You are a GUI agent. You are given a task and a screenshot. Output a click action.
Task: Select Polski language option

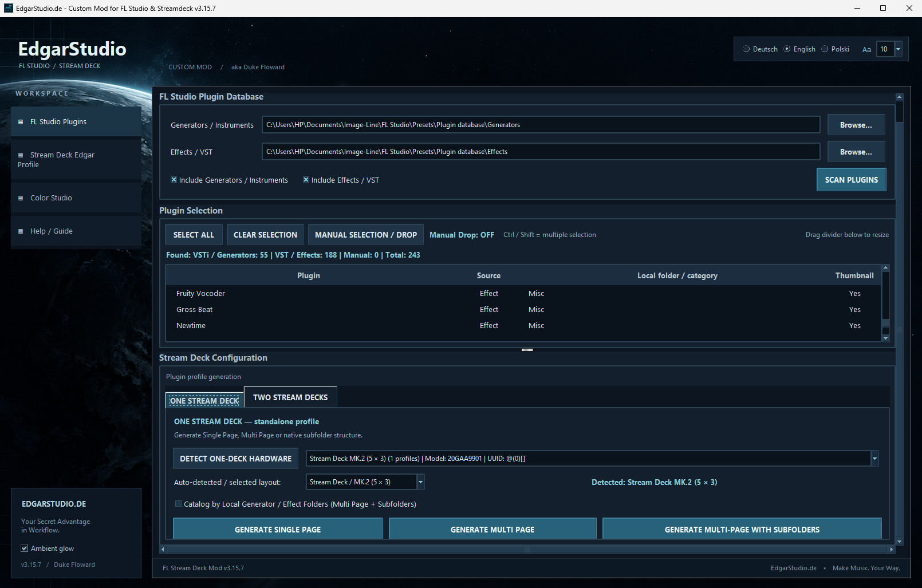(836, 49)
